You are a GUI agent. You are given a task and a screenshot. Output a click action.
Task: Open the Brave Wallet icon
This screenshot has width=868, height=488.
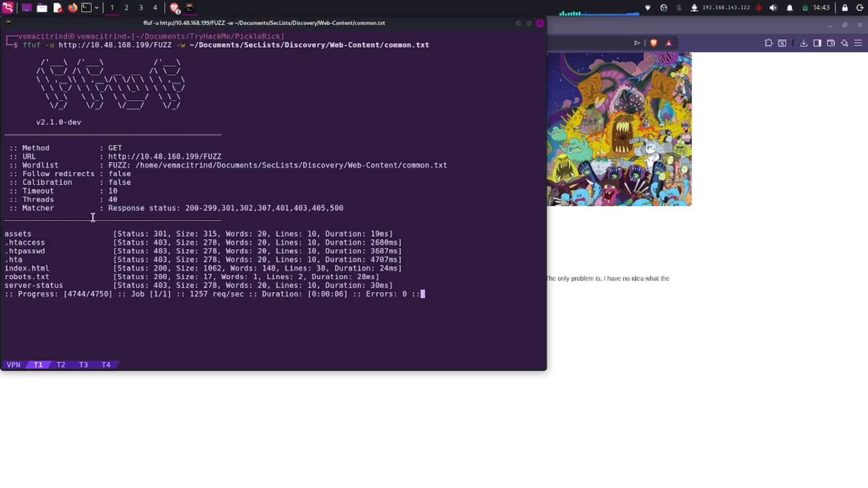click(831, 43)
